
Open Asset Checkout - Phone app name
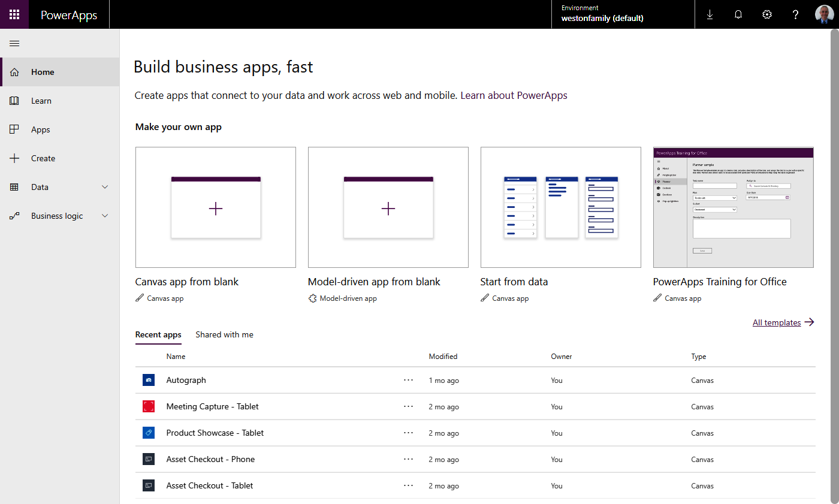[210, 459]
